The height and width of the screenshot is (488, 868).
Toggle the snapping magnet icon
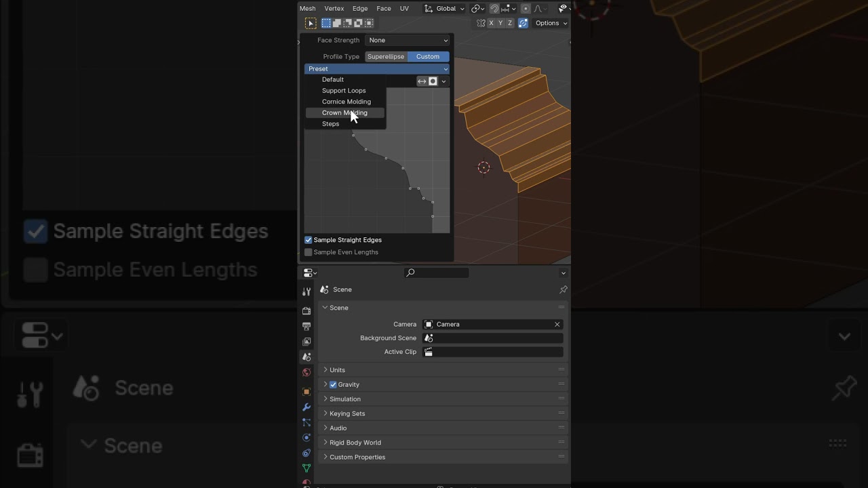pyautogui.click(x=494, y=9)
